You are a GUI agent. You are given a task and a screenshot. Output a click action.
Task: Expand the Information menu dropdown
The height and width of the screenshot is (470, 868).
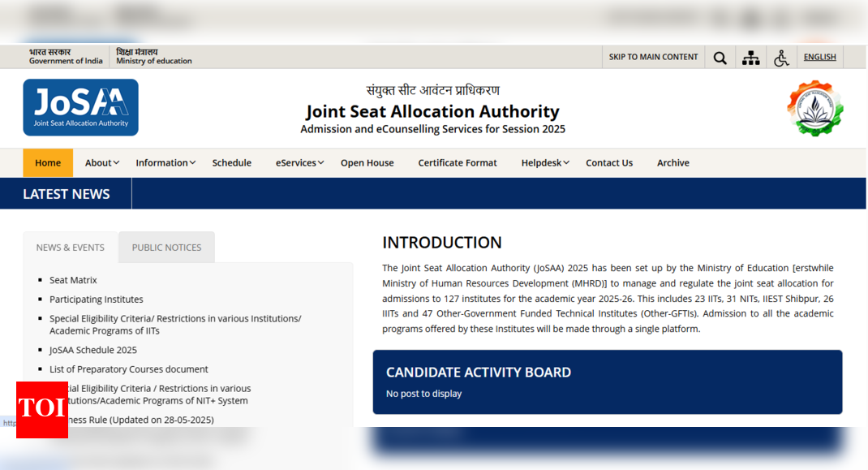tap(165, 163)
